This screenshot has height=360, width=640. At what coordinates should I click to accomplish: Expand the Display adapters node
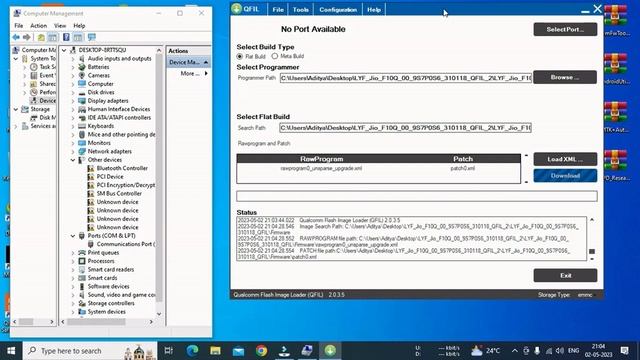73,101
